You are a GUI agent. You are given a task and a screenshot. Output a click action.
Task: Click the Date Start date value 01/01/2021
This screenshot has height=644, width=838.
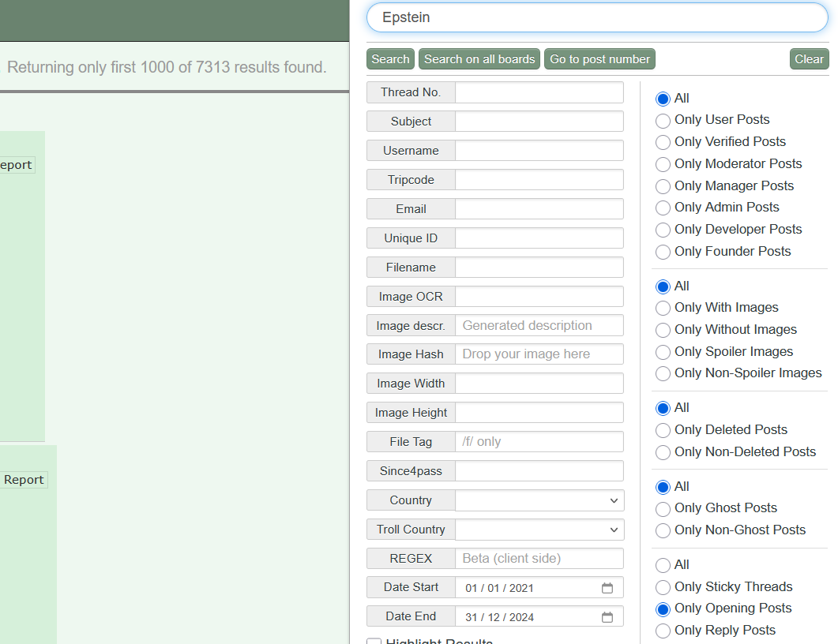[499, 588]
